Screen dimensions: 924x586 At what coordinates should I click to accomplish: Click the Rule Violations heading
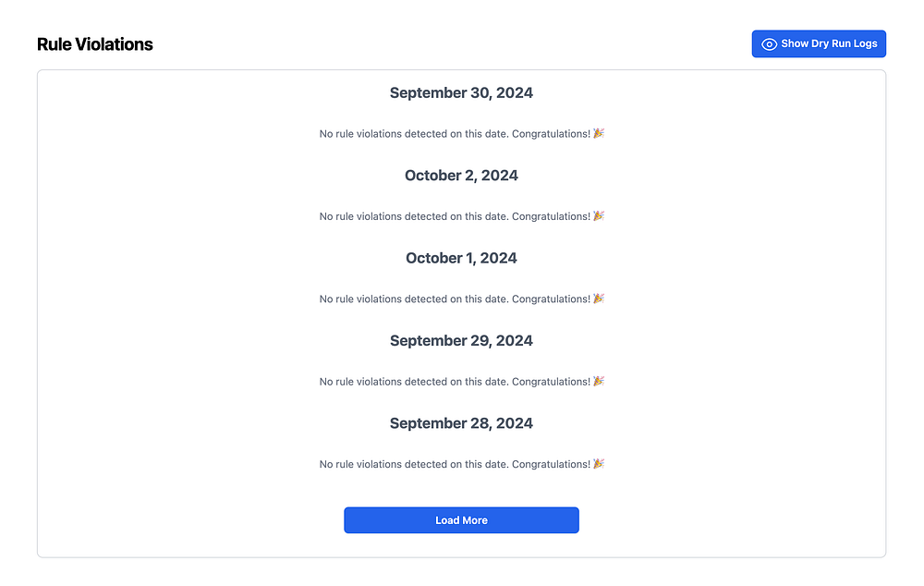(95, 44)
